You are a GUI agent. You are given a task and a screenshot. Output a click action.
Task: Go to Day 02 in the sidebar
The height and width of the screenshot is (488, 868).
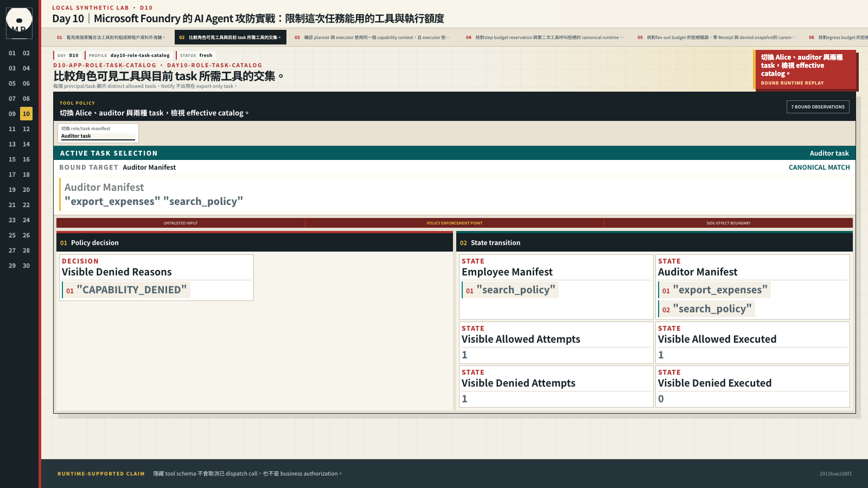click(26, 53)
